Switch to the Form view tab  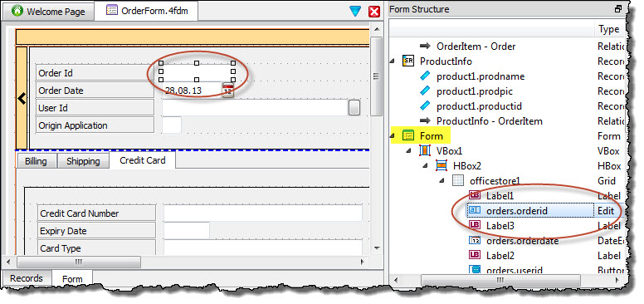click(72, 279)
